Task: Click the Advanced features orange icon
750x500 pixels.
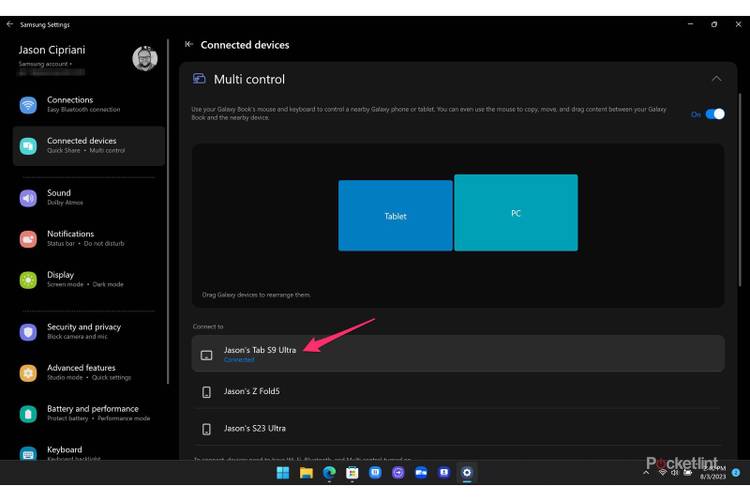Action: click(28, 373)
